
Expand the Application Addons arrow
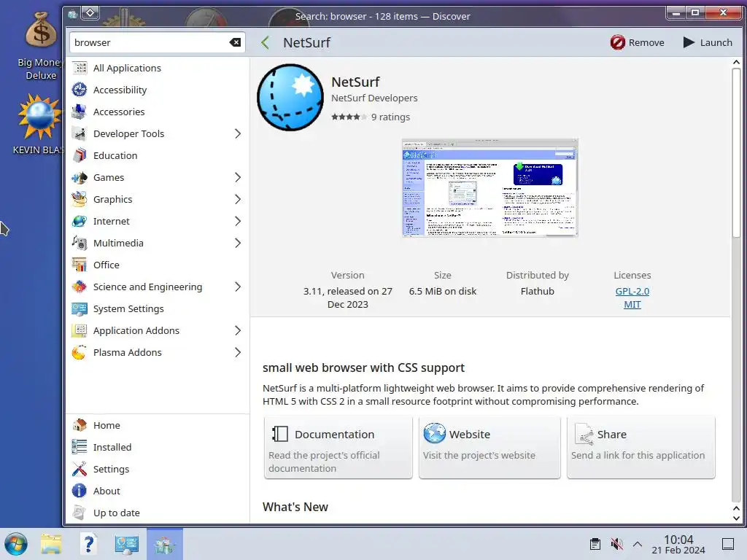[238, 331]
